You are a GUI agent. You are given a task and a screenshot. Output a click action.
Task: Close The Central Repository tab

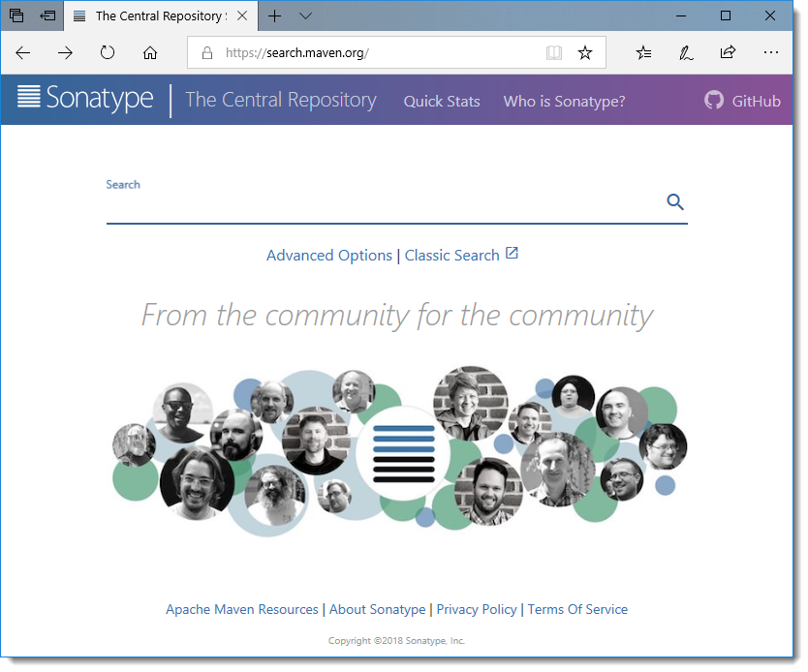(x=242, y=15)
